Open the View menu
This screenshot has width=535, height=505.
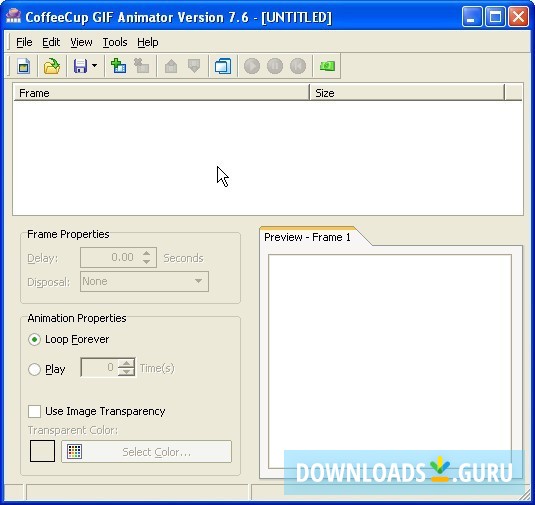tap(81, 42)
